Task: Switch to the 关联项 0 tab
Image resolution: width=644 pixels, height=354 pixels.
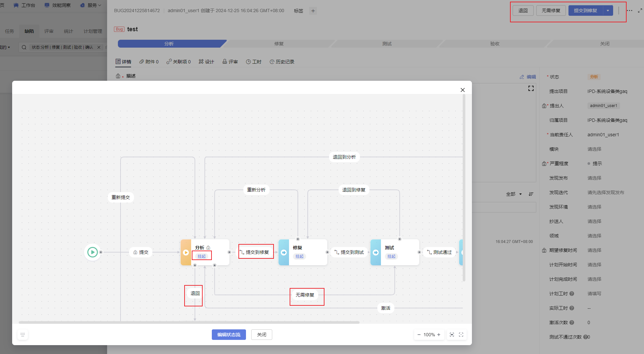Action: [178, 62]
